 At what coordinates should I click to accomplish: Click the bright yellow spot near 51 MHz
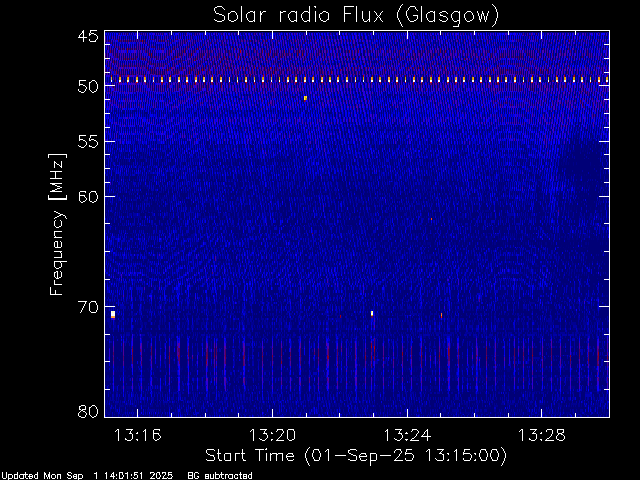click(x=305, y=98)
